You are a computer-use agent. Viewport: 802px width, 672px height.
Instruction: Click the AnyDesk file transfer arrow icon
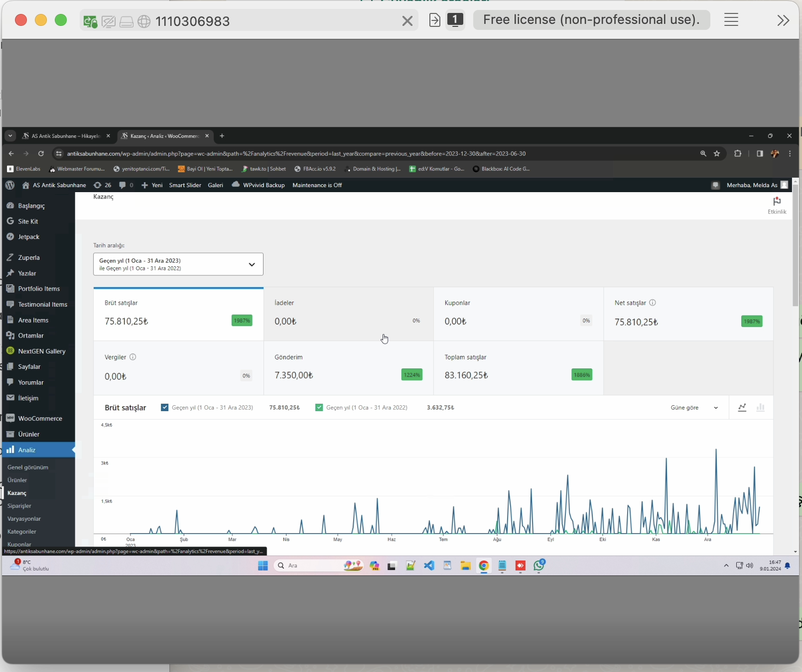coord(435,20)
